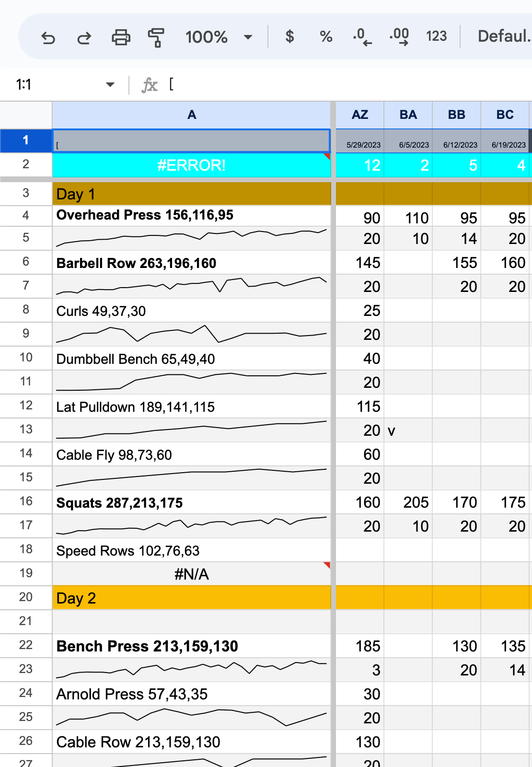Click the Dumbbell Bench 65,49,40 cell
This screenshot has height=767, width=532.
[x=191, y=359]
